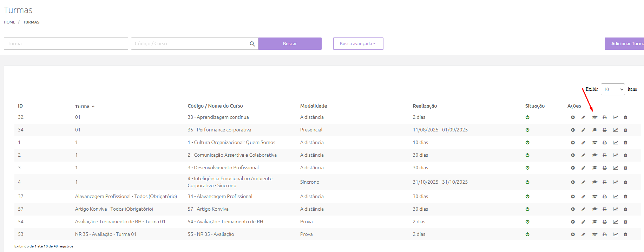This screenshot has width=644, height=252.
Task: Toggle the status power icon for Aprendizagem contínua
Action: (x=527, y=117)
